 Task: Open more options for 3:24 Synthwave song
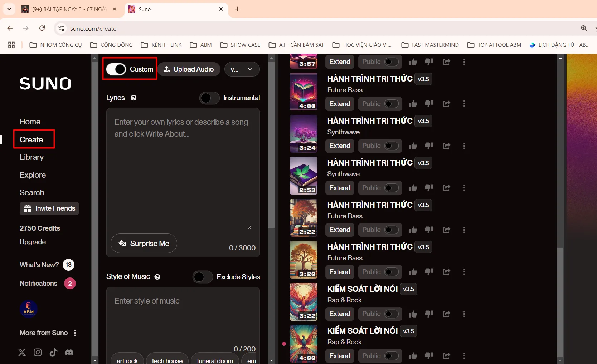tap(464, 146)
